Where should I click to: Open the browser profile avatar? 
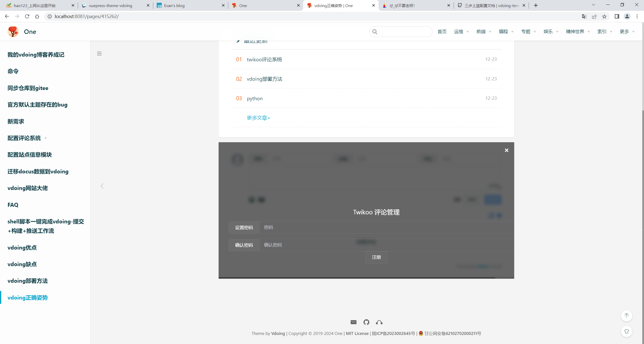[627, 16]
